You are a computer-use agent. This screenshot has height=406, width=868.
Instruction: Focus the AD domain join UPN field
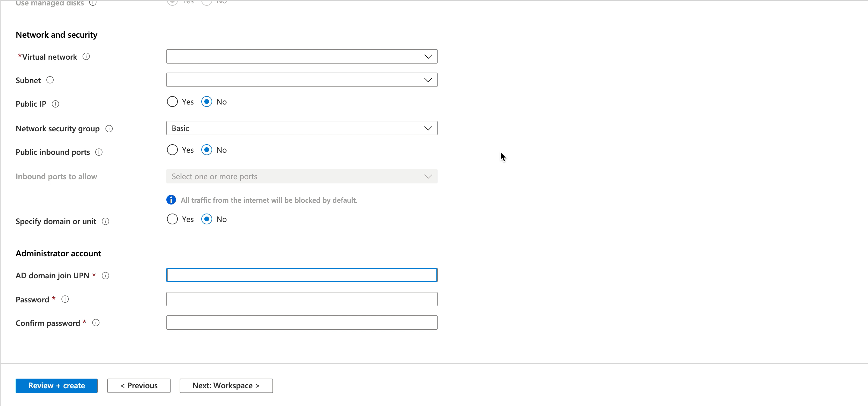click(x=302, y=275)
